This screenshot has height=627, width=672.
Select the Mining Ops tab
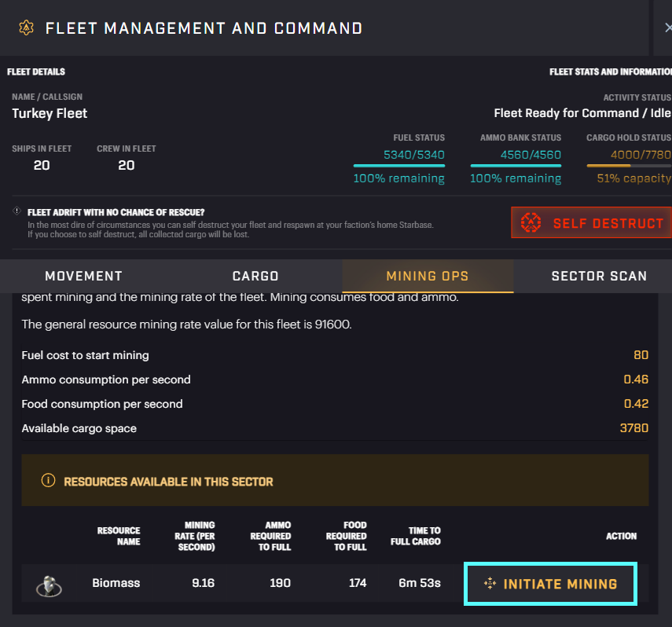428,276
